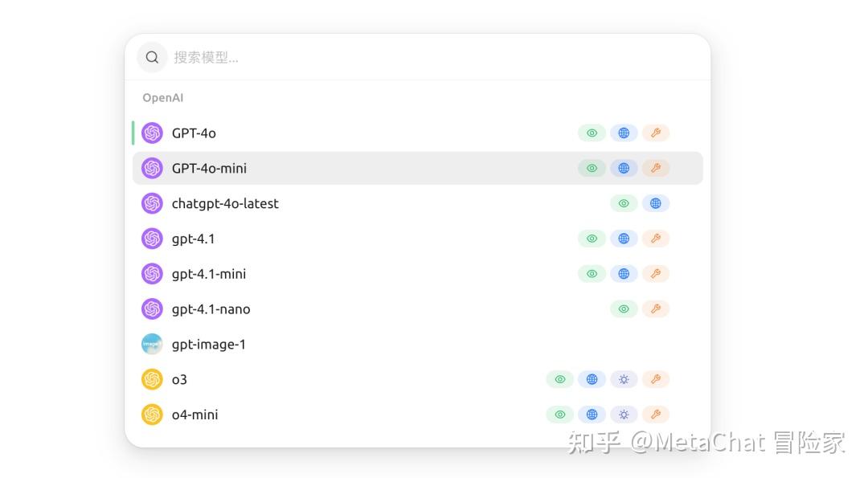Click the chatgpt-4o-latest model name
This screenshot has width=868, height=478.
224,203
